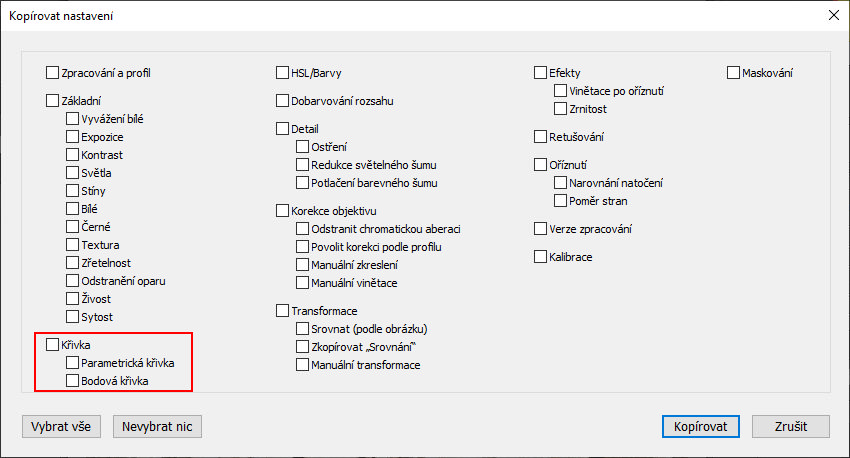Confirm with the Kopírovat button
The height and width of the screenshot is (458, 850).
click(700, 427)
